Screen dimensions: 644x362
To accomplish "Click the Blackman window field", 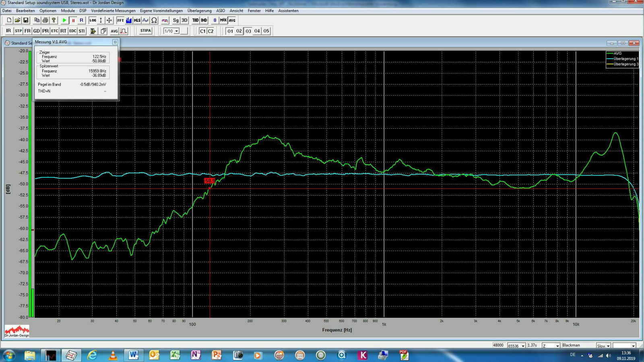I will (578, 345).
